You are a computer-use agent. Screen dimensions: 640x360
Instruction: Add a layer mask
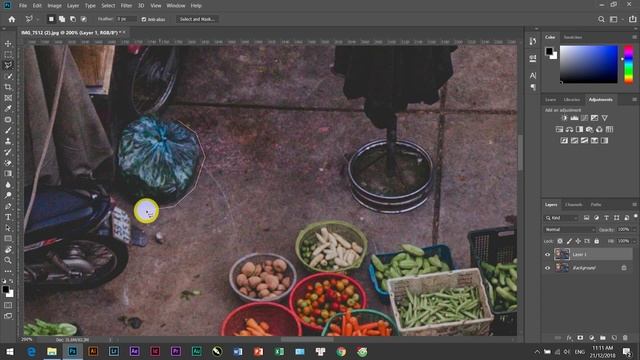click(580, 338)
